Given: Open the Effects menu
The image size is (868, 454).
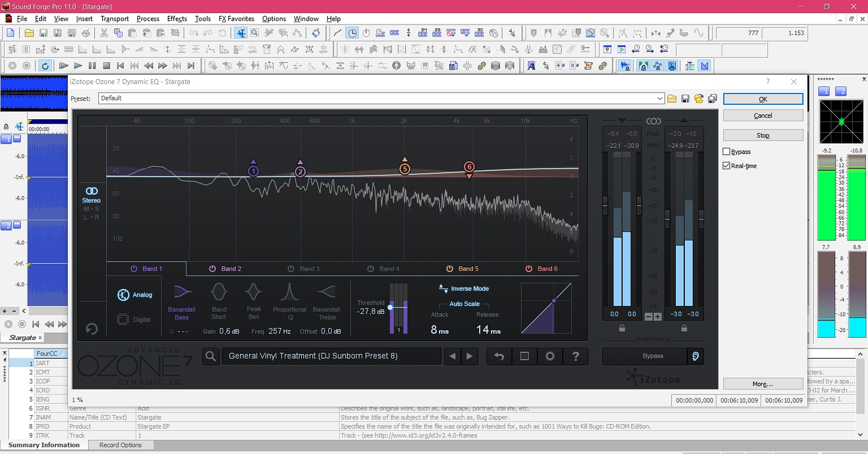Looking at the screenshot, I should pyautogui.click(x=177, y=19).
